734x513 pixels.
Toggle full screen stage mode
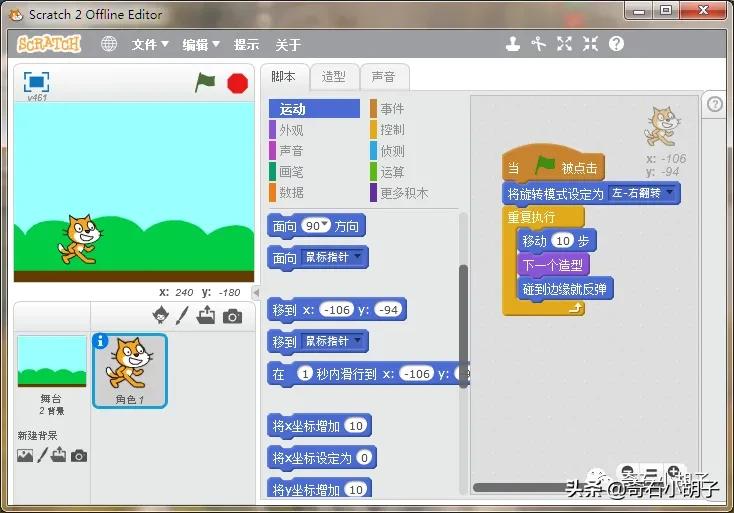37,82
